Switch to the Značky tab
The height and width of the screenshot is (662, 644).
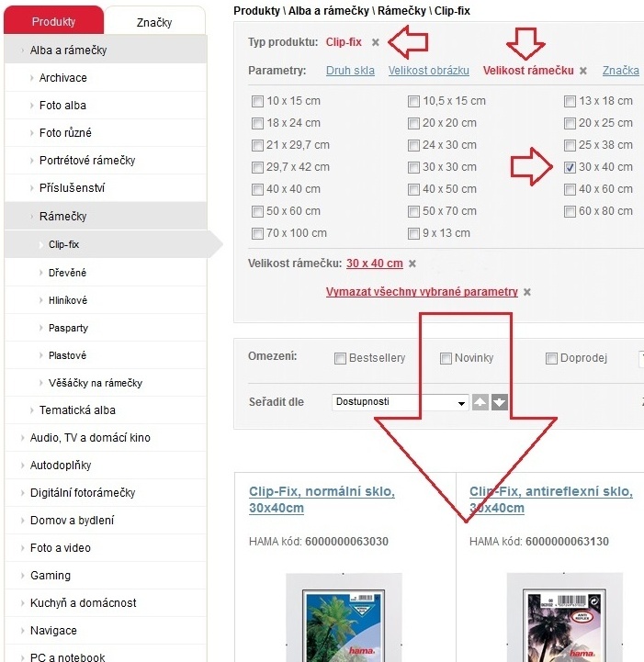(x=154, y=22)
